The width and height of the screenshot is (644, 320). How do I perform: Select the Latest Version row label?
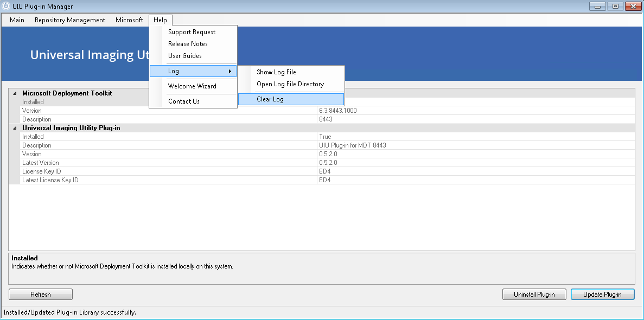coord(40,163)
